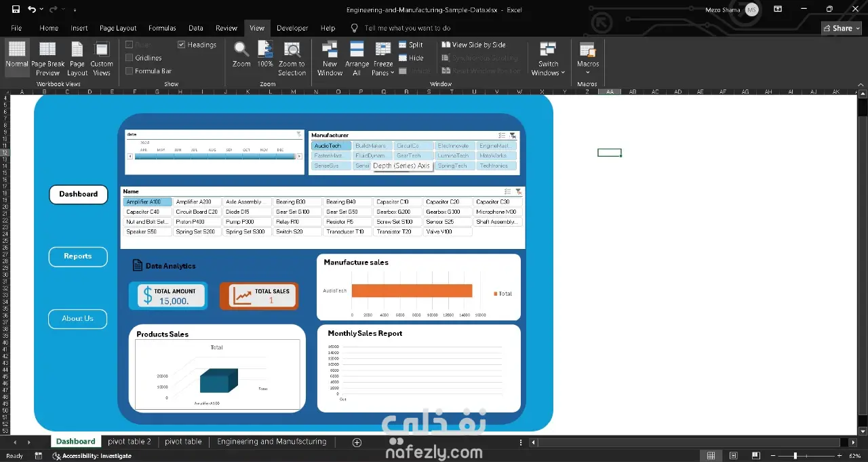This screenshot has height=462, width=868.
Task: Set zoom to 100% icon
Action: pos(265,49)
